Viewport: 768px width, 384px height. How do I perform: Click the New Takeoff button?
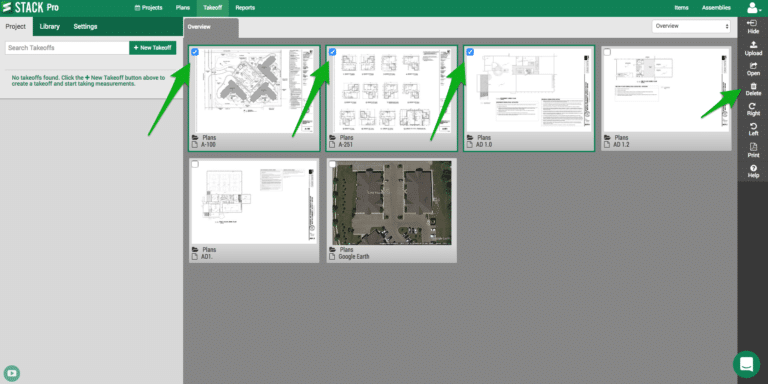click(x=152, y=48)
